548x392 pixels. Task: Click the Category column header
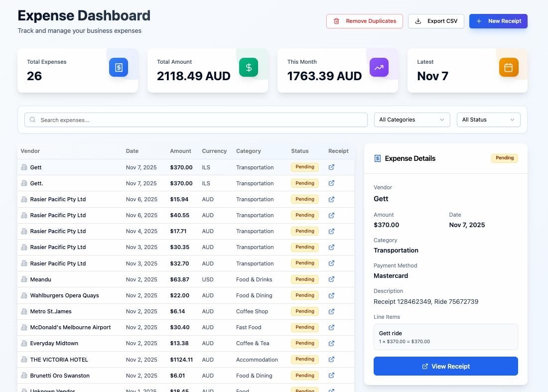point(248,151)
